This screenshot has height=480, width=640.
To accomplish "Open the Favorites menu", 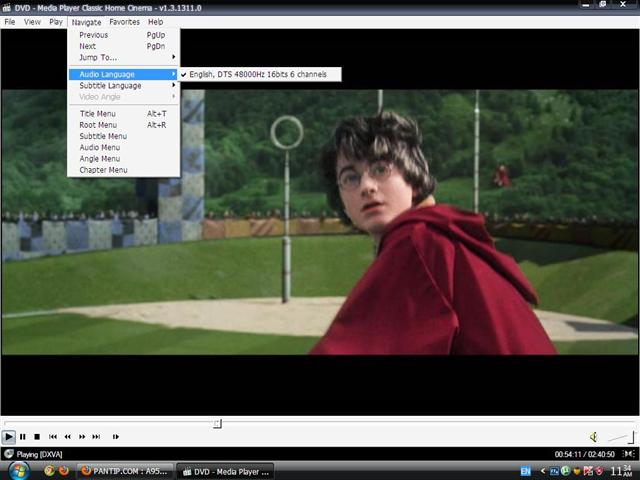I will tap(124, 22).
